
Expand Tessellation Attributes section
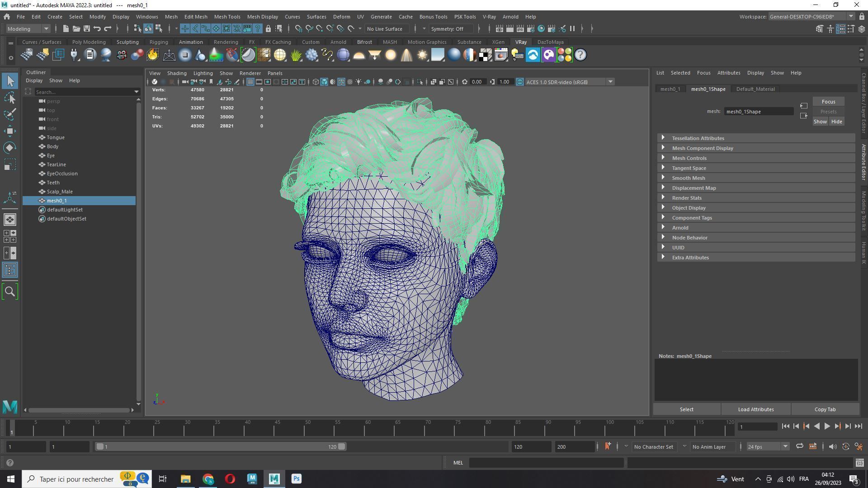(x=756, y=138)
